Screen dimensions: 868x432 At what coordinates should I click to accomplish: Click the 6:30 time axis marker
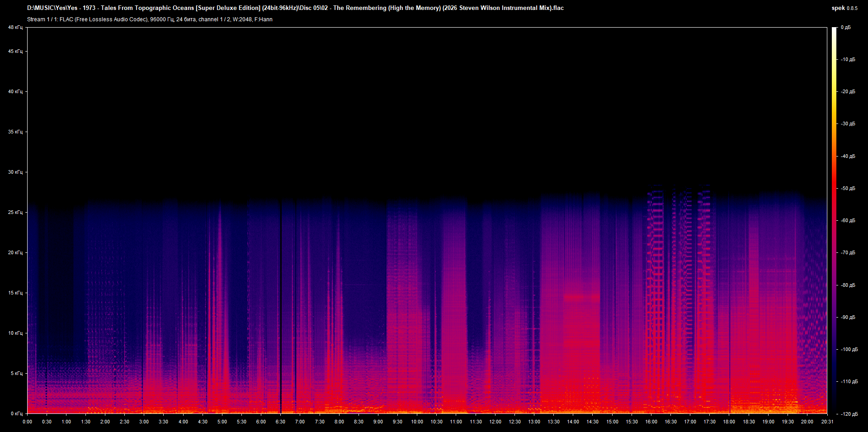pos(280,422)
